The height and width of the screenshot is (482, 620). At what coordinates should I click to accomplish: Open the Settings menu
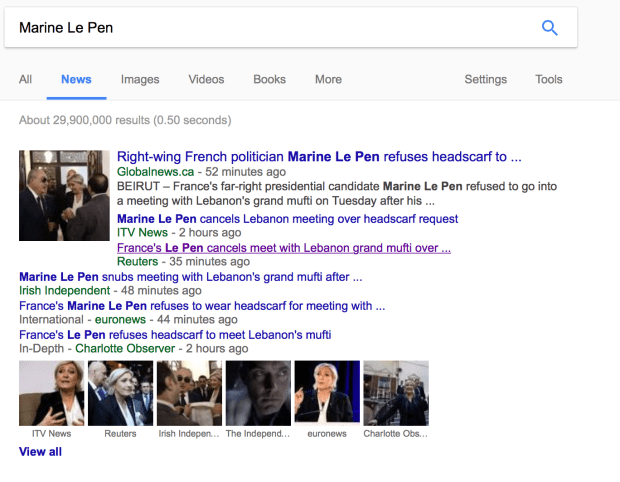click(485, 80)
